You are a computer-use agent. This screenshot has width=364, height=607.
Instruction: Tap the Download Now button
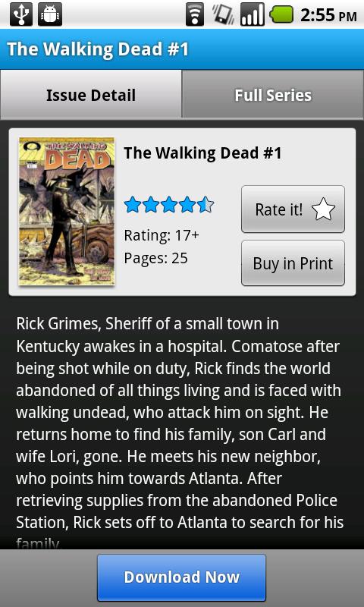(181, 577)
